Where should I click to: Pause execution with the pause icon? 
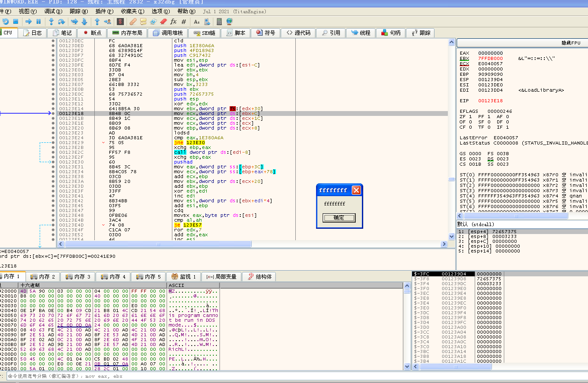[38, 21]
